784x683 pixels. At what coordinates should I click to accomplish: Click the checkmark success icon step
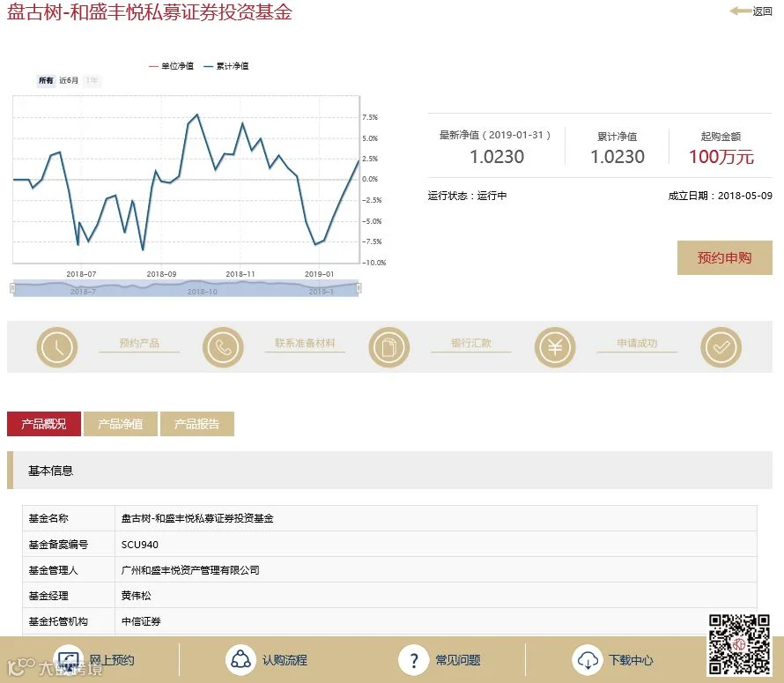pyautogui.click(x=721, y=346)
